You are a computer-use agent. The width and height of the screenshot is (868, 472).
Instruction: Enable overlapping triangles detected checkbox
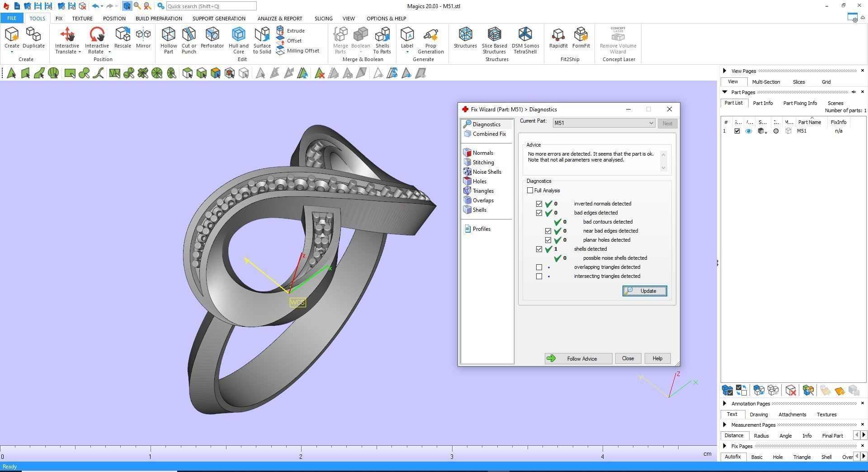click(x=539, y=267)
